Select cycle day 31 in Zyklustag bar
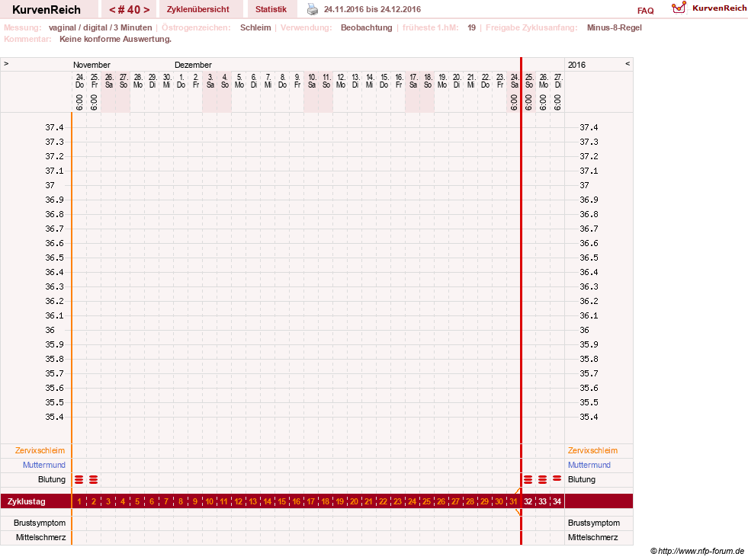The height and width of the screenshot is (560, 748). 513,501
